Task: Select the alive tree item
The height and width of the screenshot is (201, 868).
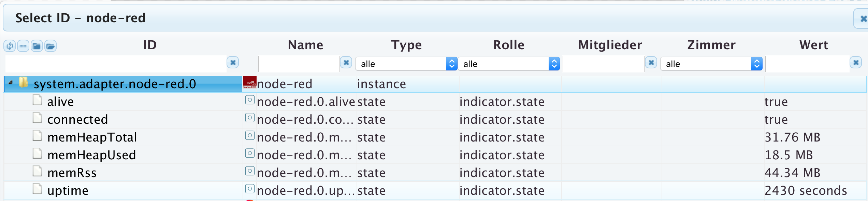Action: click(x=60, y=102)
